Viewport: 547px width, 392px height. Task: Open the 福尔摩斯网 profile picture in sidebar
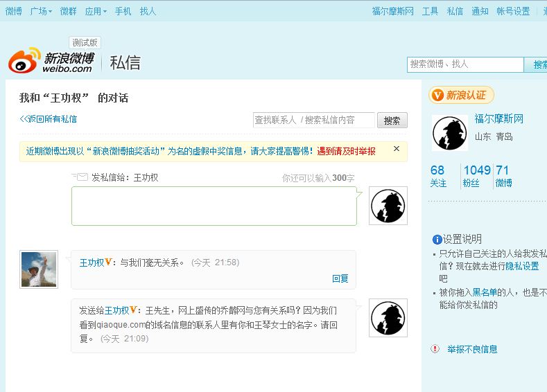pos(450,133)
